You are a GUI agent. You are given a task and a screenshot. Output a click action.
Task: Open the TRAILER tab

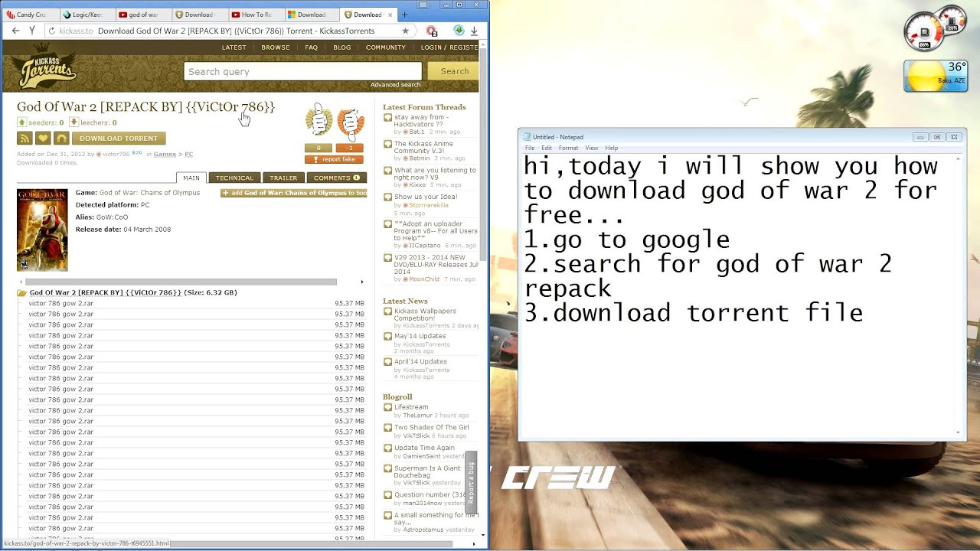(283, 178)
